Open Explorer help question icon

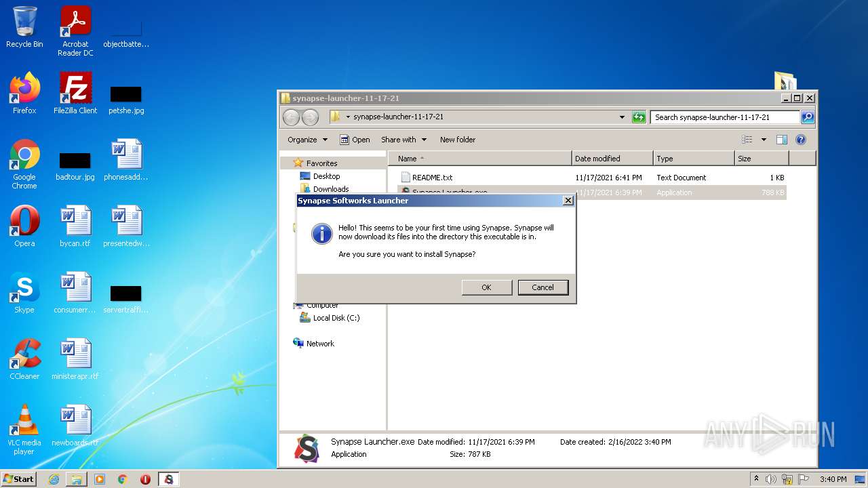[800, 140]
